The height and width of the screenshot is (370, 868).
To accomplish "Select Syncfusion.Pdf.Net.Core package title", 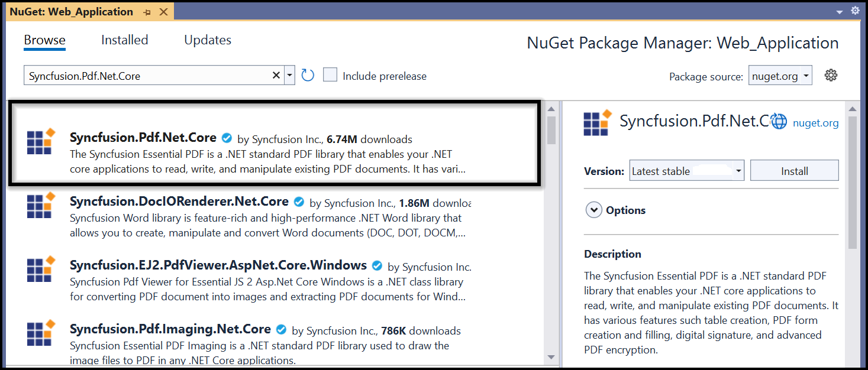I will pyautogui.click(x=143, y=138).
